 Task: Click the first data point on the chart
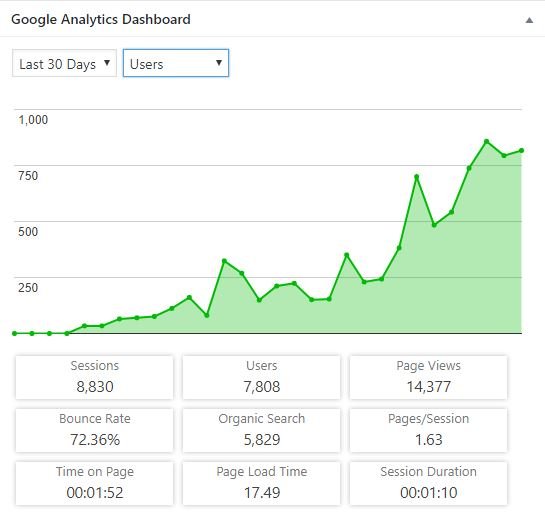(x=14, y=333)
